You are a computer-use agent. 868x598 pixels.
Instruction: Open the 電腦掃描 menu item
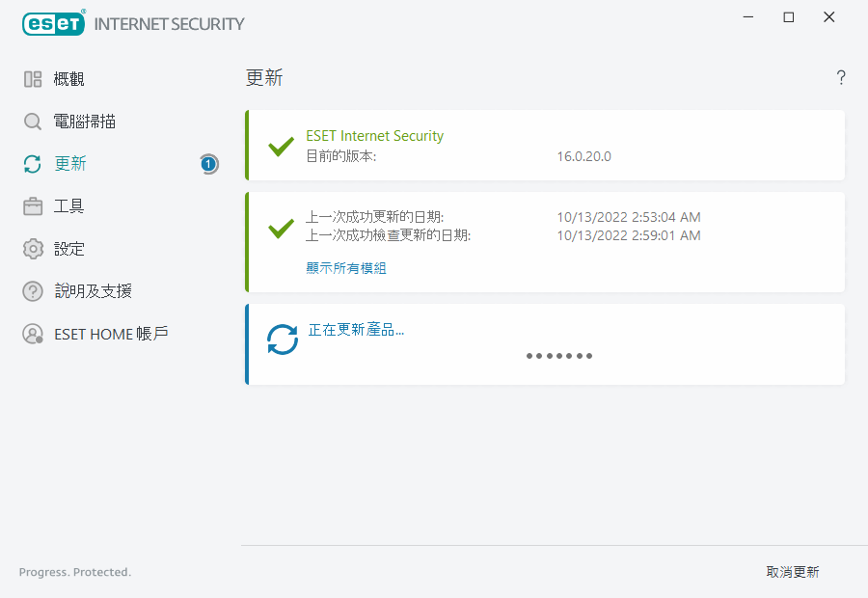pyautogui.click(x=85, y=122)
